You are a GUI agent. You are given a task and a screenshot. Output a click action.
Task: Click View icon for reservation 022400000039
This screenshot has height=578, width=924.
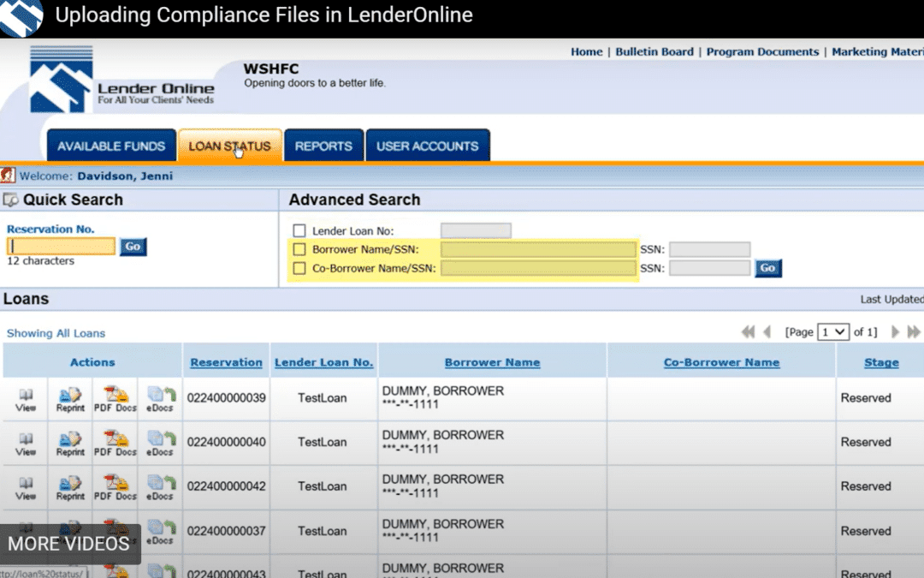pos(26,399)
